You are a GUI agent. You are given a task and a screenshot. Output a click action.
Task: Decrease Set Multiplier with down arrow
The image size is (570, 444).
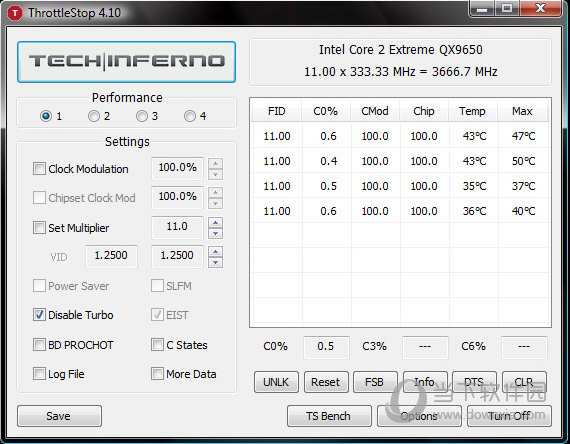click(x=216, y=233)
